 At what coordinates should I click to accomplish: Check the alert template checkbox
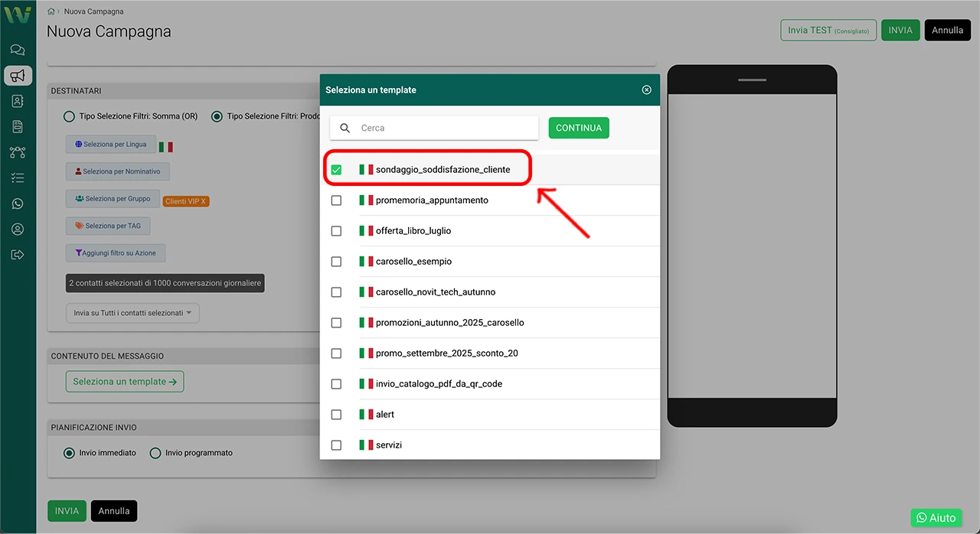336,415
